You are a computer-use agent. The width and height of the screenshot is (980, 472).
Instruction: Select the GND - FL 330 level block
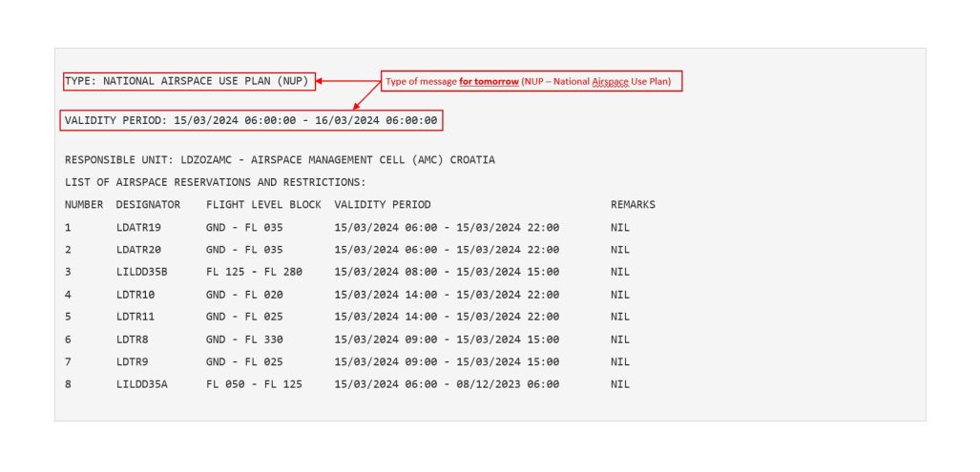click(244, 339)
